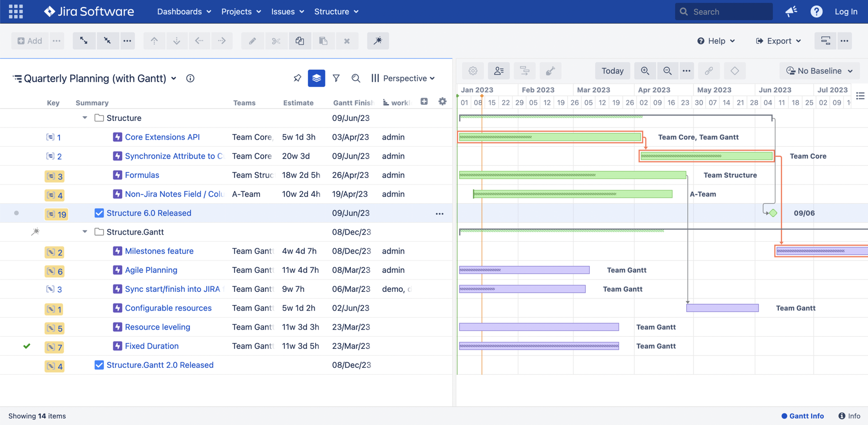Open Core Extensions API issue
Screen dimensions: 868x425
[x=162, y=137]
